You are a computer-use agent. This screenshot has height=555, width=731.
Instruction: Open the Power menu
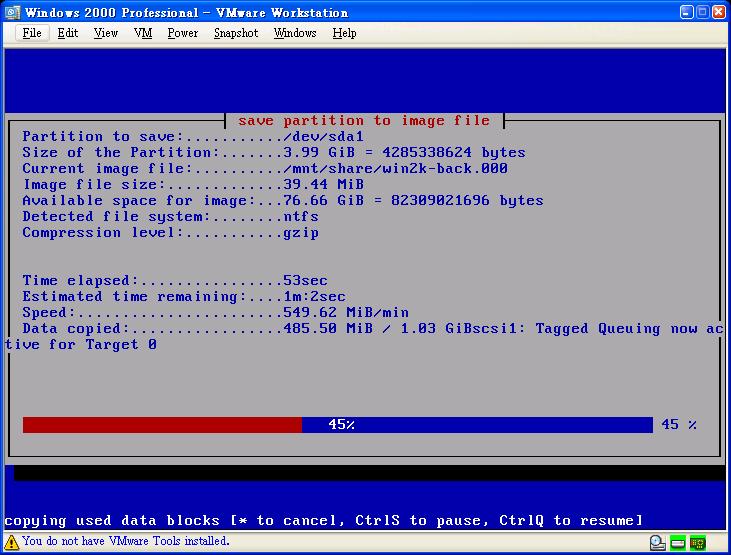(182, 33)
